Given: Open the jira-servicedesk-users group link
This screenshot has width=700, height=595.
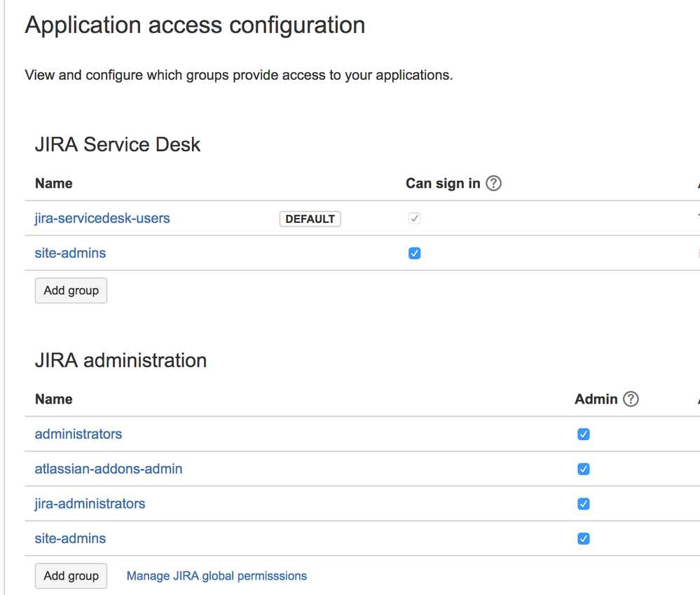Looking at the screenshot, I should coord(102,218).
